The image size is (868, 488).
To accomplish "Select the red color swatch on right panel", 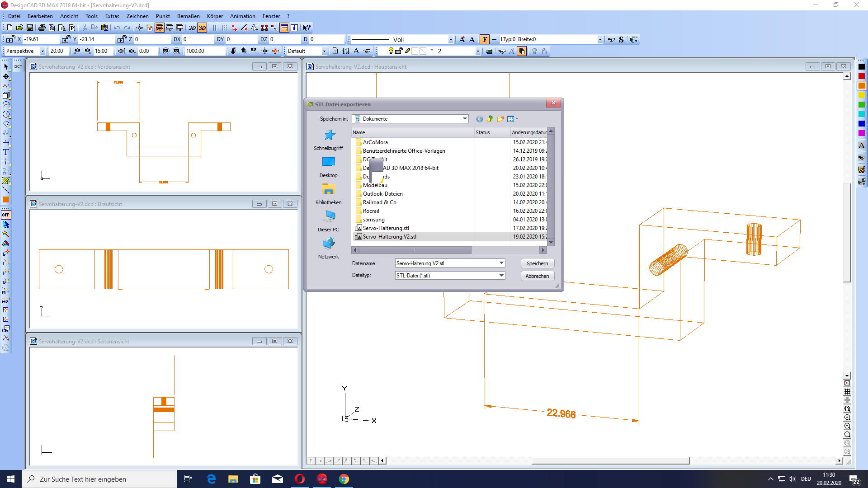I will 862,76.
